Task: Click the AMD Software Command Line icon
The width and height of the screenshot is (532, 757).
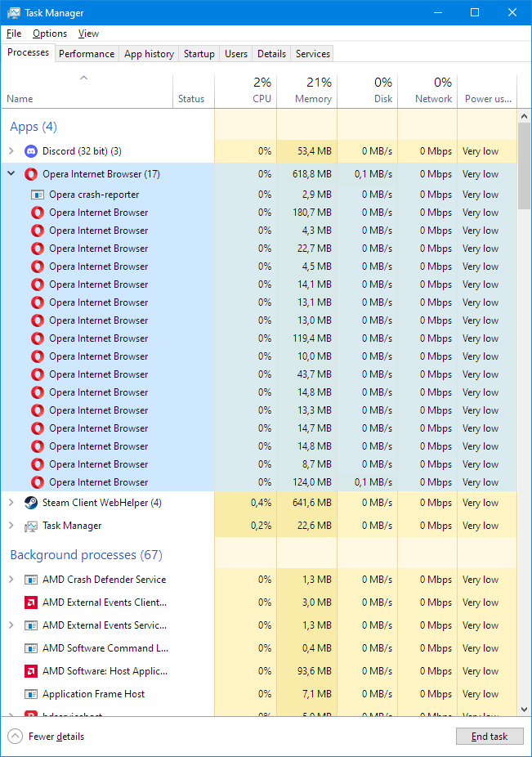Action: pos(31,648)
